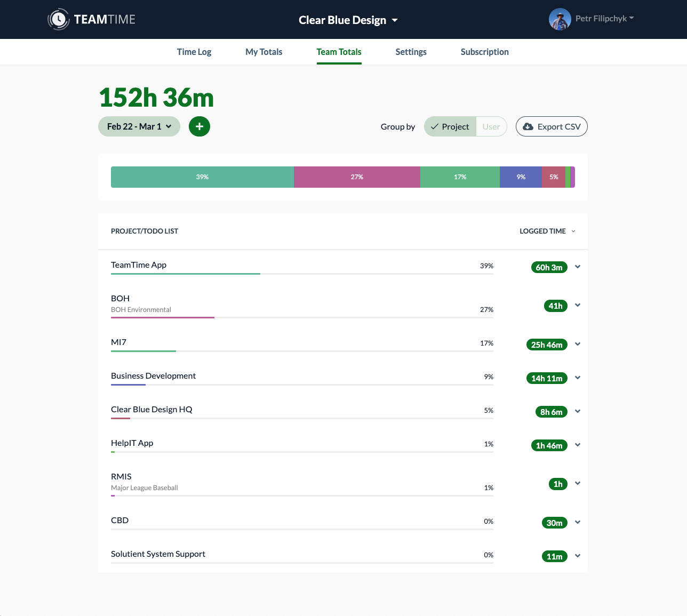The height and width of the screenshot is (616, 687).
Task: Expand the Clear Blue Design HQ row chevron
Action: point(578,411)
